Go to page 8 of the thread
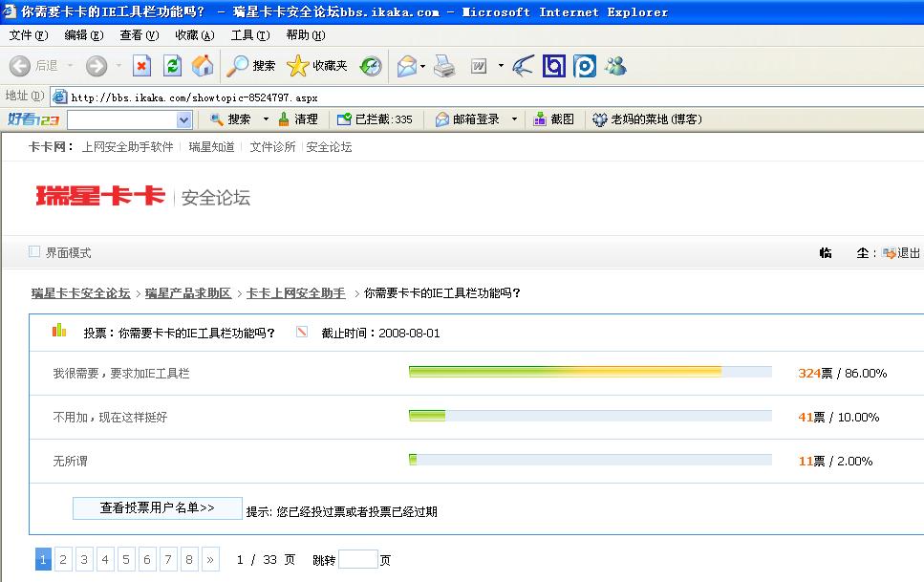924x582 pixels. pos(189,559)
